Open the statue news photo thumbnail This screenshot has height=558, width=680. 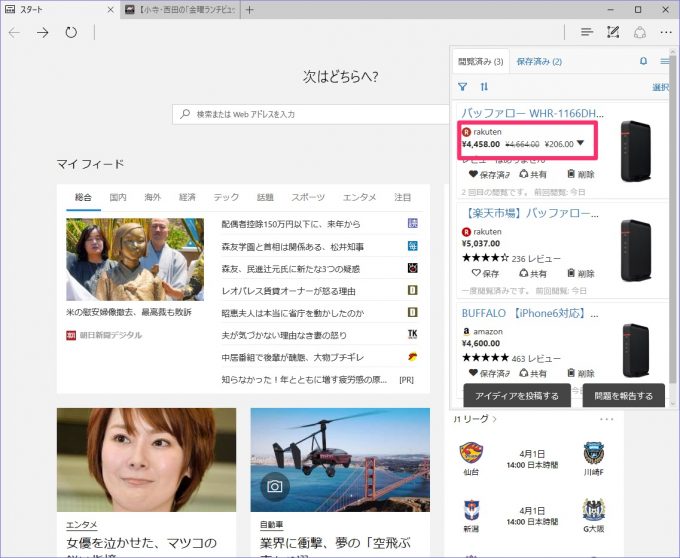click(135, 259)
